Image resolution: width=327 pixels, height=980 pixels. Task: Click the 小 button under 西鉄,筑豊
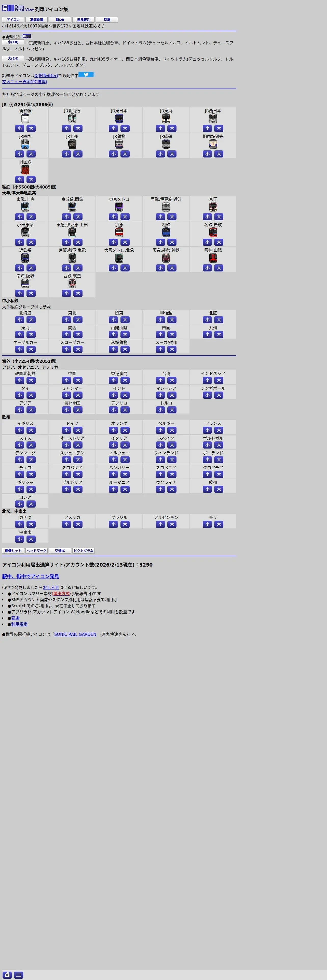pyautogui.click(x=67, y=293)
